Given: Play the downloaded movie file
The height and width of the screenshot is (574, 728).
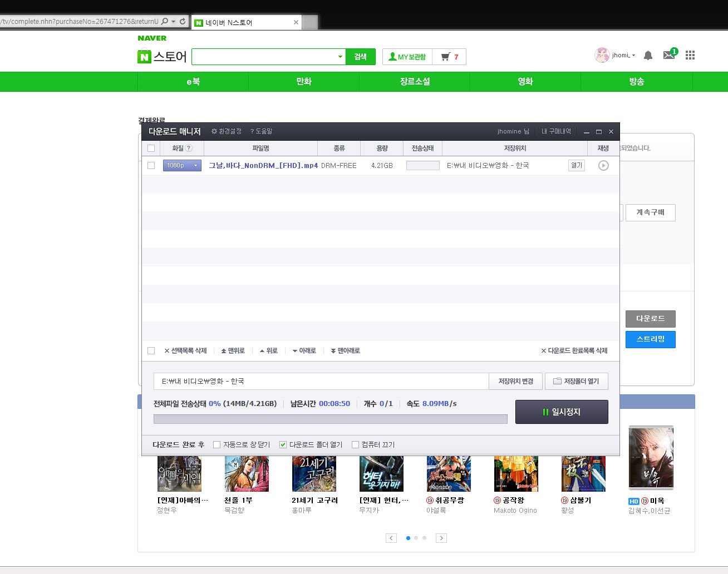Looking at the screenshot, I should 603,165.
